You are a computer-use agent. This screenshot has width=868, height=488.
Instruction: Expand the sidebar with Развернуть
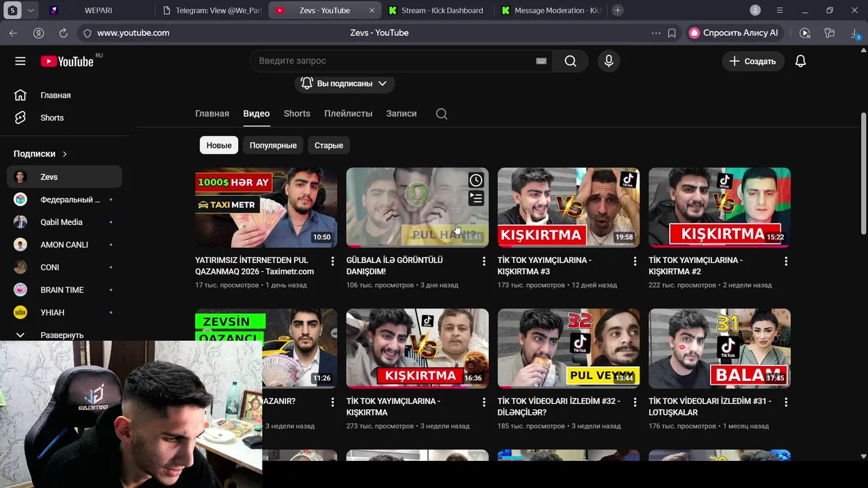[x=62, y=335]
